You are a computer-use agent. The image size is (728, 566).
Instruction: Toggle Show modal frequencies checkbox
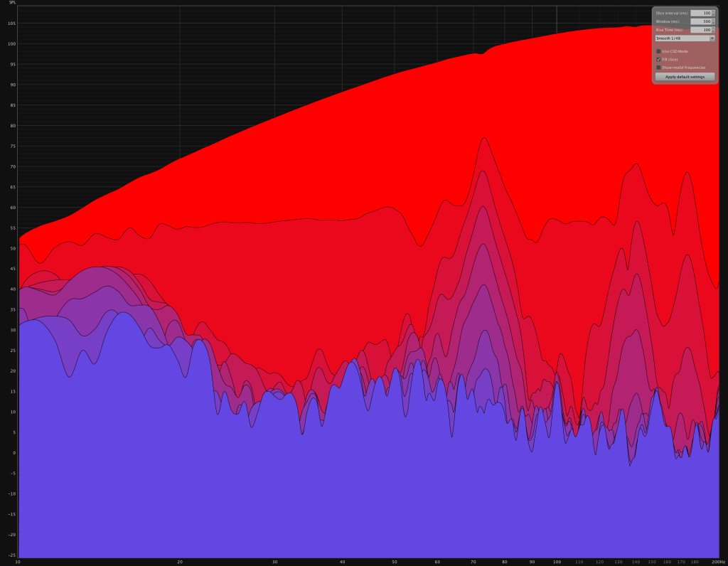coord(658,68)
